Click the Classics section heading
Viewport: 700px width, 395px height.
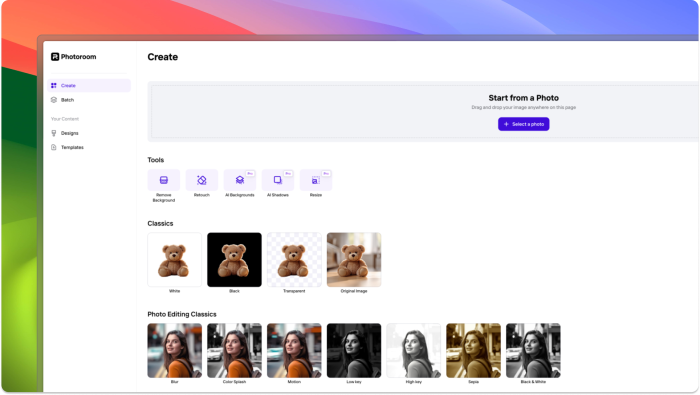[x=160, y=223]
